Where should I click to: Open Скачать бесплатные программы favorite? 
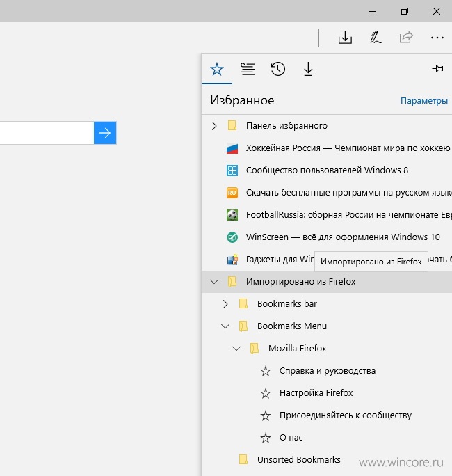(x=349, y=193)
